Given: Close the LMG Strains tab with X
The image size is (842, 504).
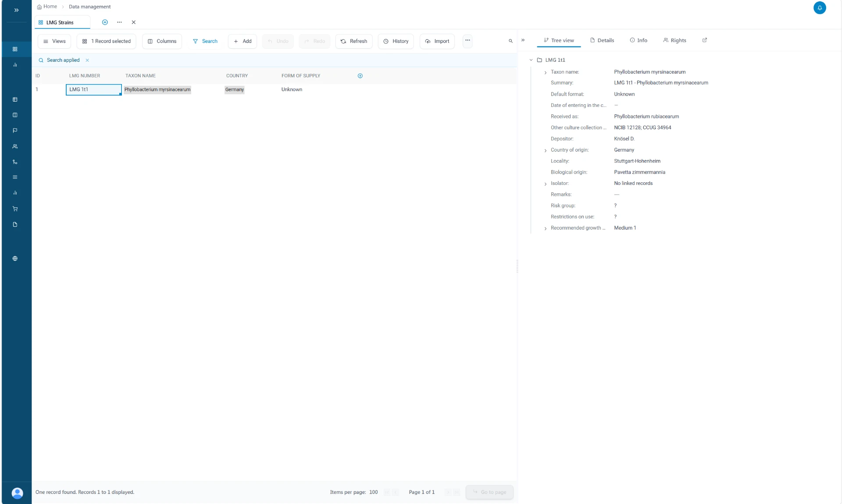Looking at the screenshot, I should pyautogui.click(x=134, y=22).
